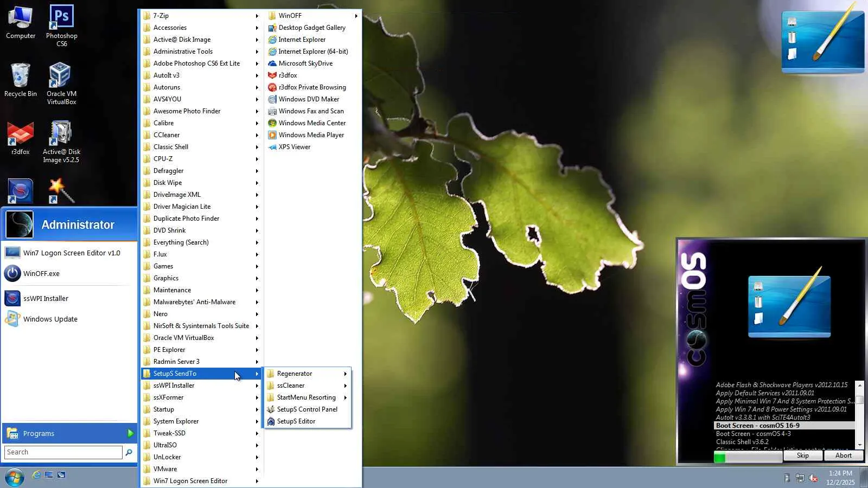Select the SetupS SendTo menu entry
This screenshot has width=868, height=488.
(201, 374)
